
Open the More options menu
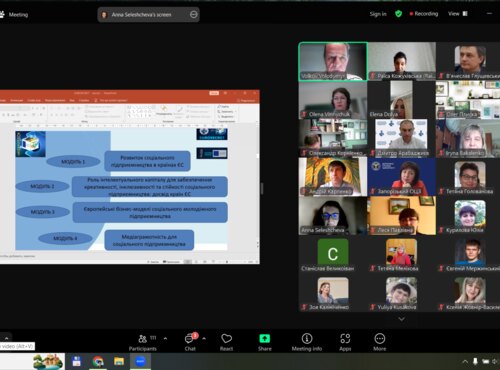[x=380, y=342]
